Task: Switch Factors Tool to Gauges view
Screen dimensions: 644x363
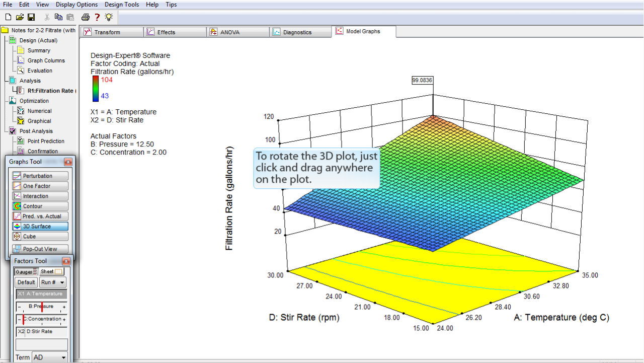Action: pyautogui.click(x=26, y=271)
